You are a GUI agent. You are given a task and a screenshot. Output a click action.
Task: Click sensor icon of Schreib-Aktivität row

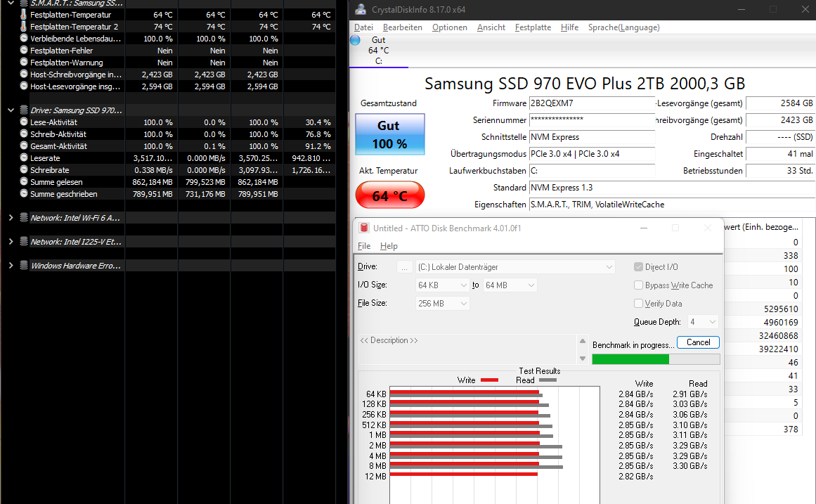(x=23, y=134)
